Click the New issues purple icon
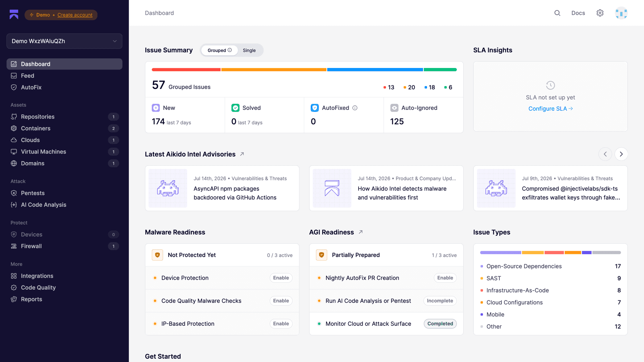Viewport: 644px width, 362px height. click(156, 108)
